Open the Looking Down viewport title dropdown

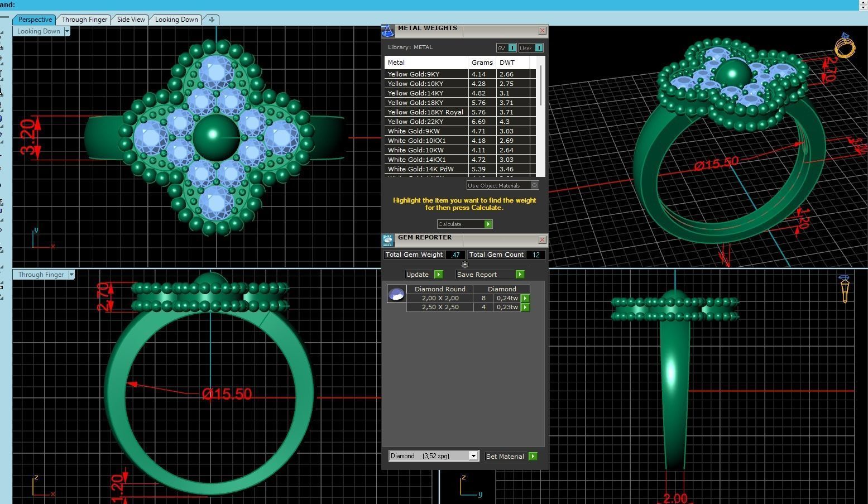(67, 31)
